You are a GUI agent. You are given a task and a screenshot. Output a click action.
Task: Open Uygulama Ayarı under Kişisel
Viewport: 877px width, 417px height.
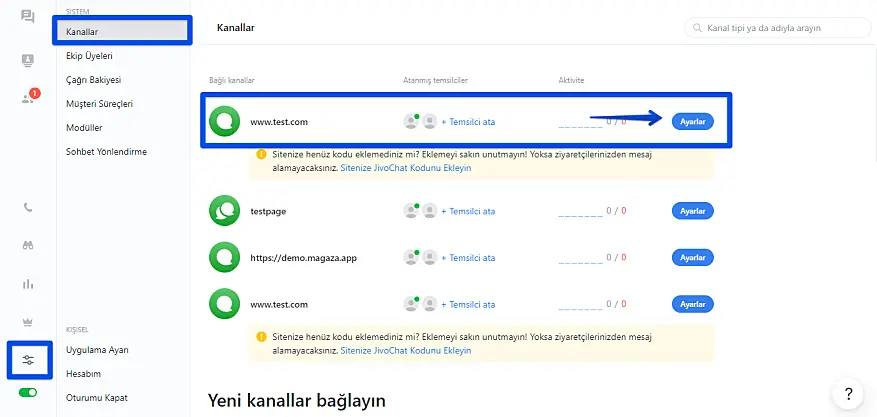coord(97,350)
